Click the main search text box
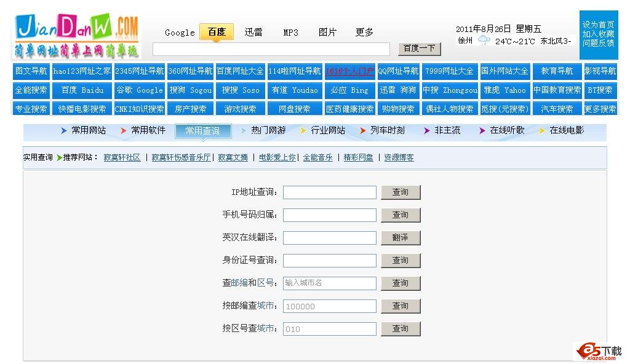The height and width of the screenshot is (364, 630). [271, 49]
